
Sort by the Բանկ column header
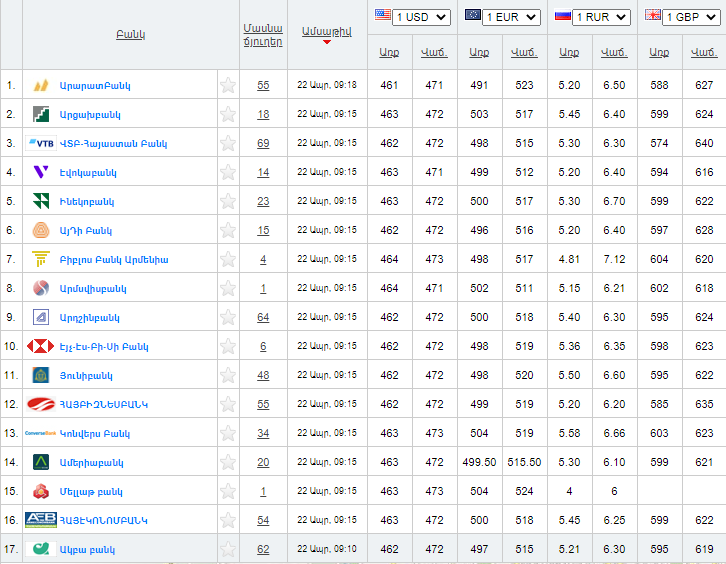click(x=130, y=34)
